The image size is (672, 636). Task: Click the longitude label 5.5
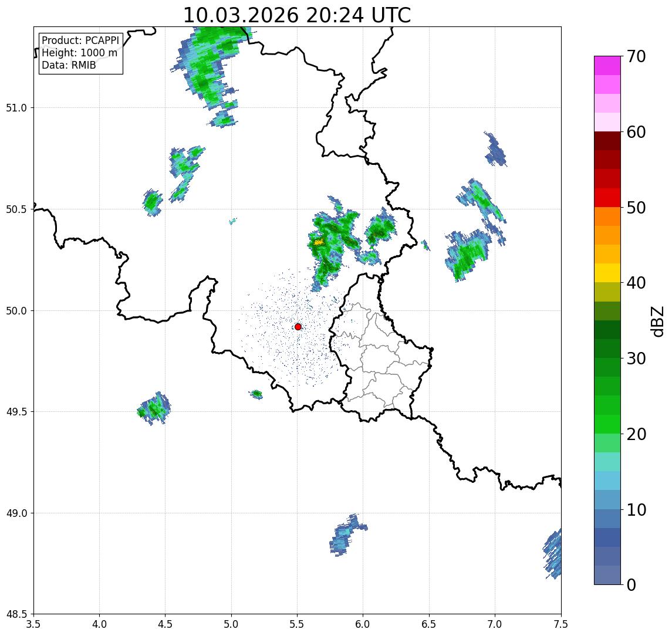(298, 624)
